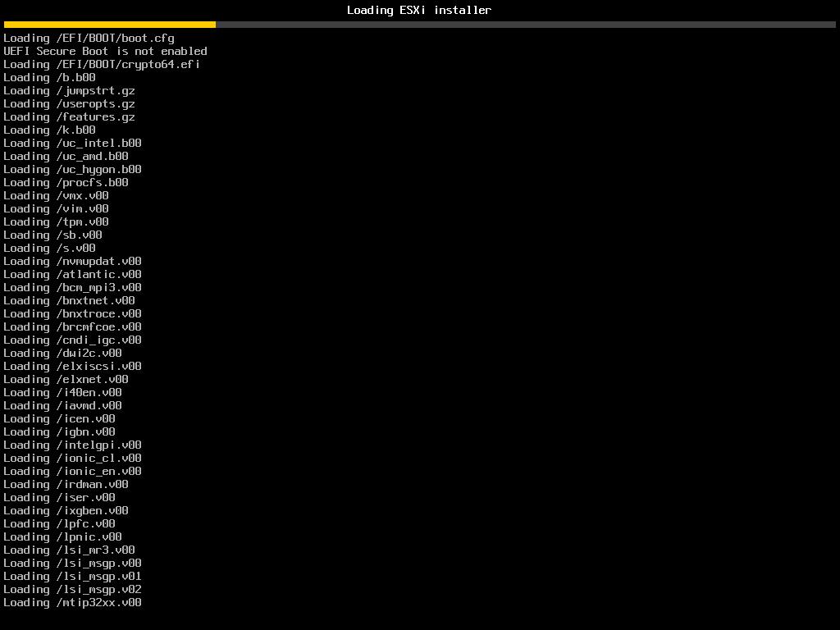Select the "Loading /lsi_msgp.v01" line
The height and width of the screenshot is (630, 840).
(x=72, y=576)
